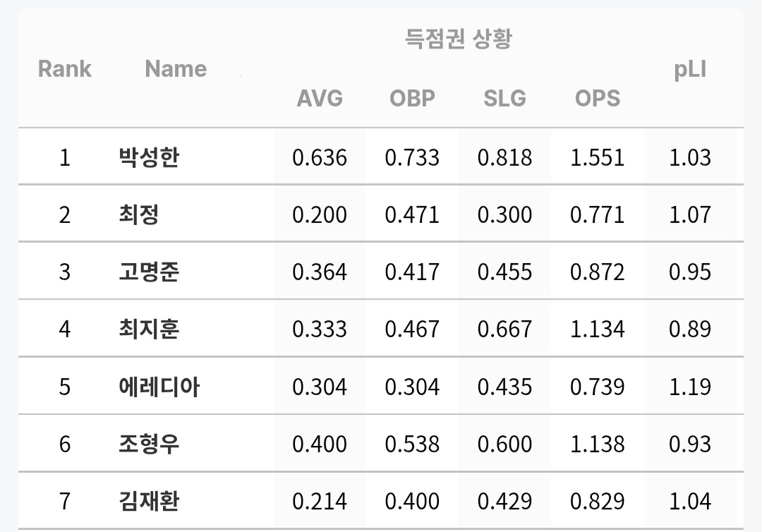The height and width of the screenshot is (532, 762).
Task: Open player 김재환's name link
Action: pyautogui.click(x=149, y=501)
